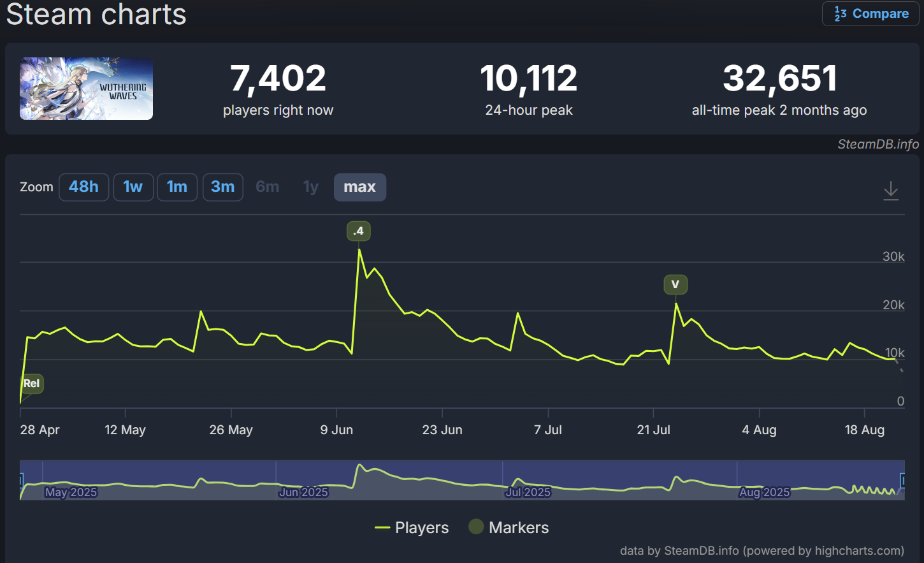This screenshot has width=924, height=563.
Task: Click the 23 Jun axis label
Action: pyautogui.click(x=442, y=430)
